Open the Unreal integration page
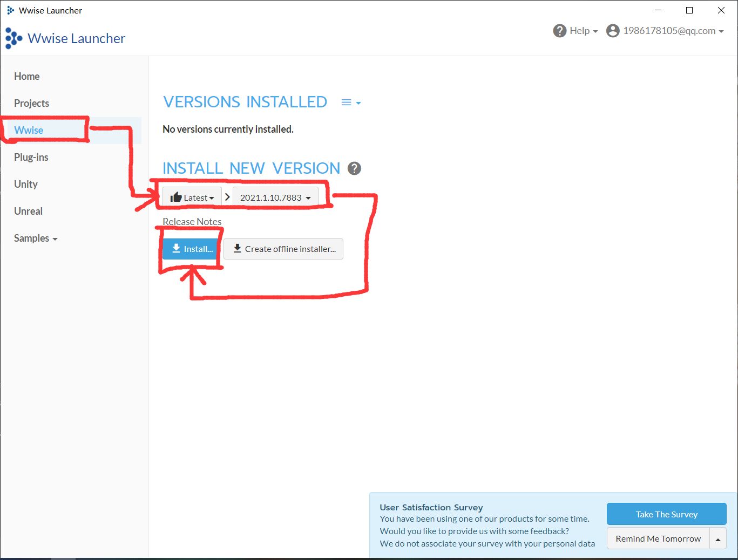 pos(28,211)
